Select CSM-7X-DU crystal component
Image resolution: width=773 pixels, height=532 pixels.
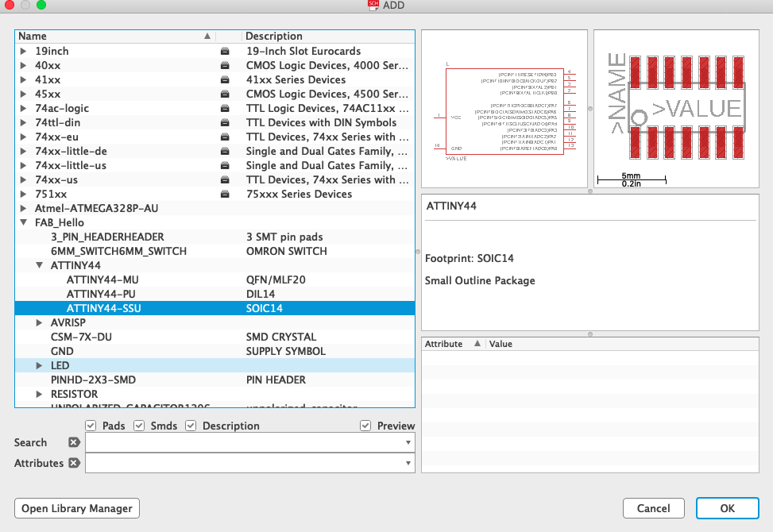(215, 337)
